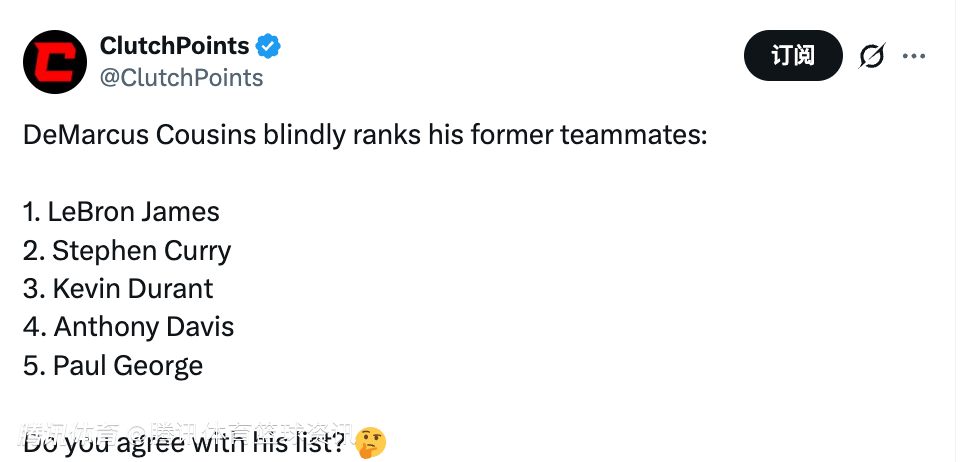Viewport: 970px width, 462px height.
Task: Click the blue verified badge
Action: (269, 46)
